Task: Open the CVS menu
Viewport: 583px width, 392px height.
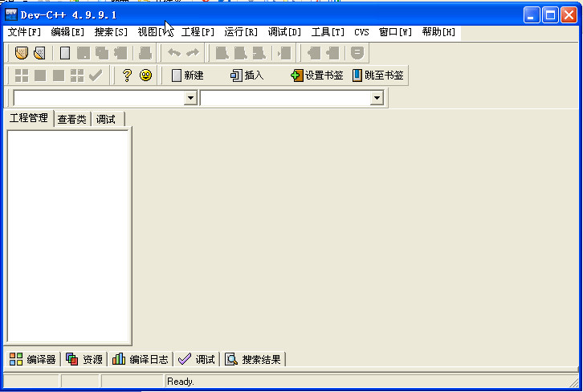Action: pyautogui.click(x=361, y=32)
